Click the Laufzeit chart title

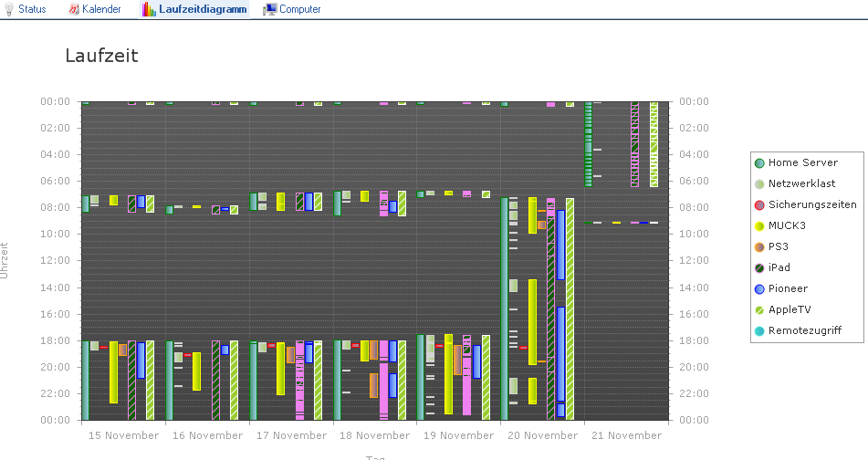[101, 56]
